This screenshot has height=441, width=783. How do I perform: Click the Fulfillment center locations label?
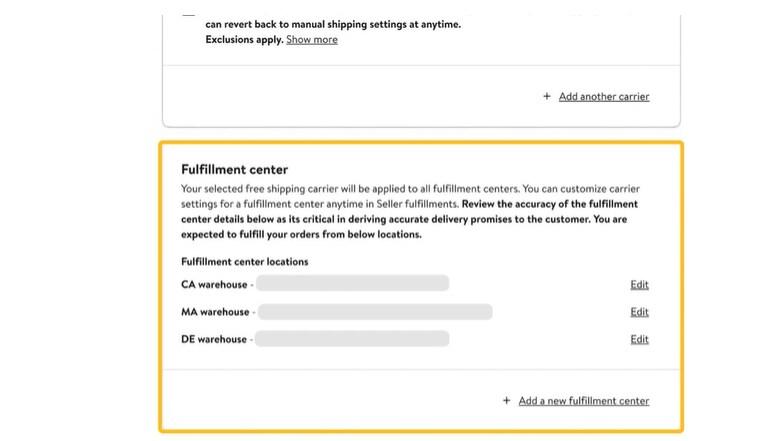tap(244, 262)
